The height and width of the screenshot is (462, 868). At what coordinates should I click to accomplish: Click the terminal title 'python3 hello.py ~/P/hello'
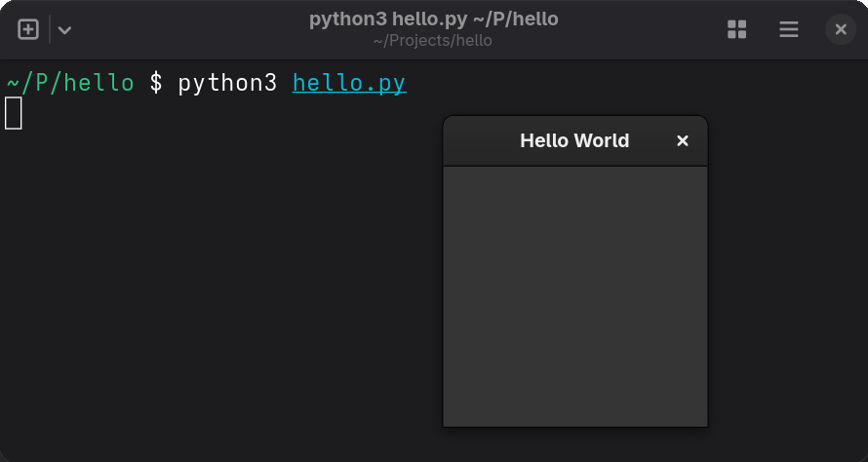[433, 19]
